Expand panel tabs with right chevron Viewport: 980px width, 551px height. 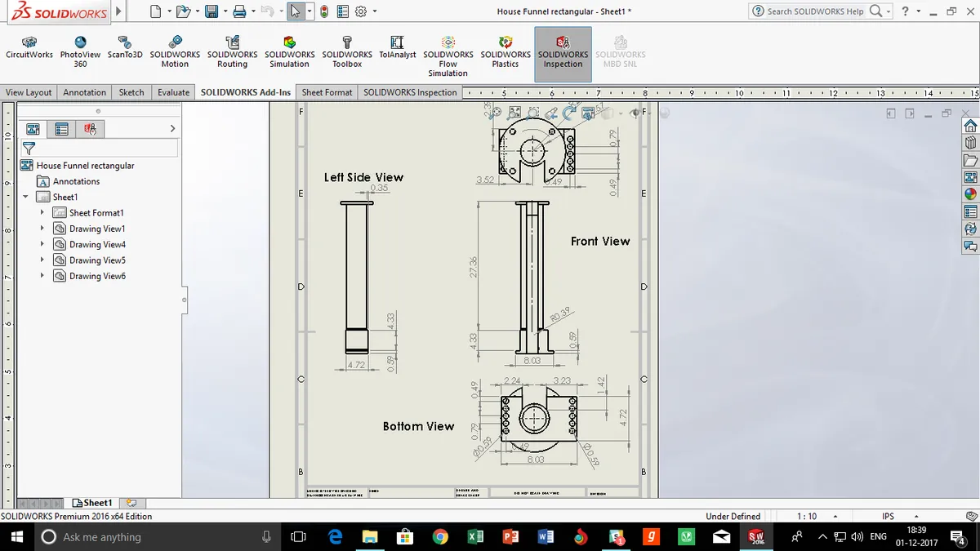(x=172, y=128)
